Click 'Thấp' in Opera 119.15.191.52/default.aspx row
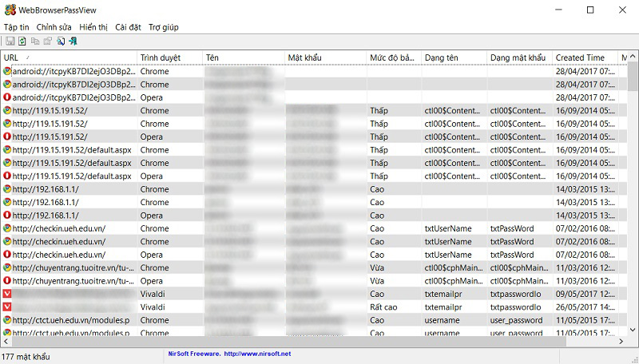 point(379,176)
